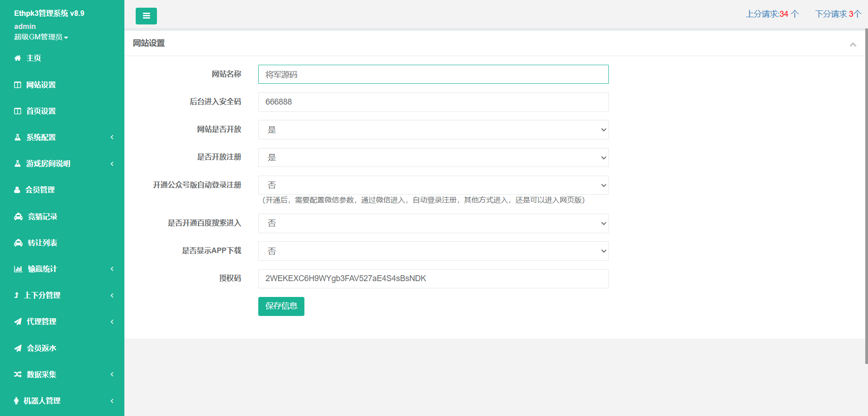Viewport: 868px width, 416px height.
Task: Click the bar chart icon beside 输赢统计
Action: point(18,269)
